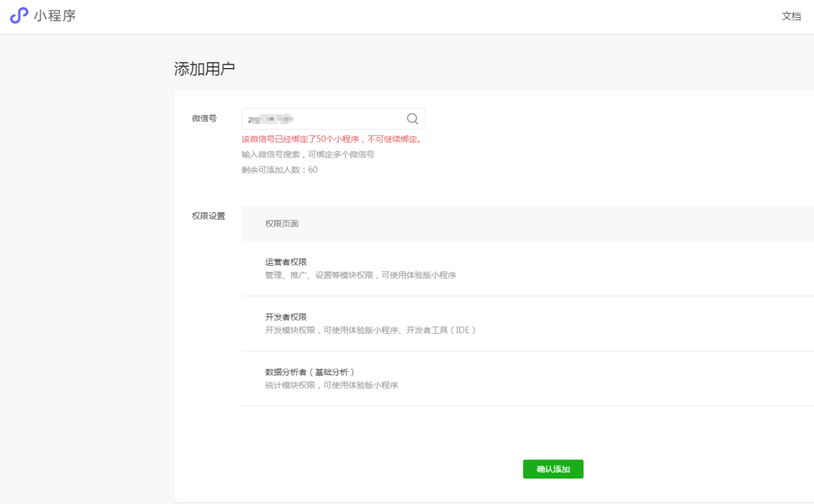Click the operator permission description text
The width and height of the screenshot is (814, 504).
(359, 275)
